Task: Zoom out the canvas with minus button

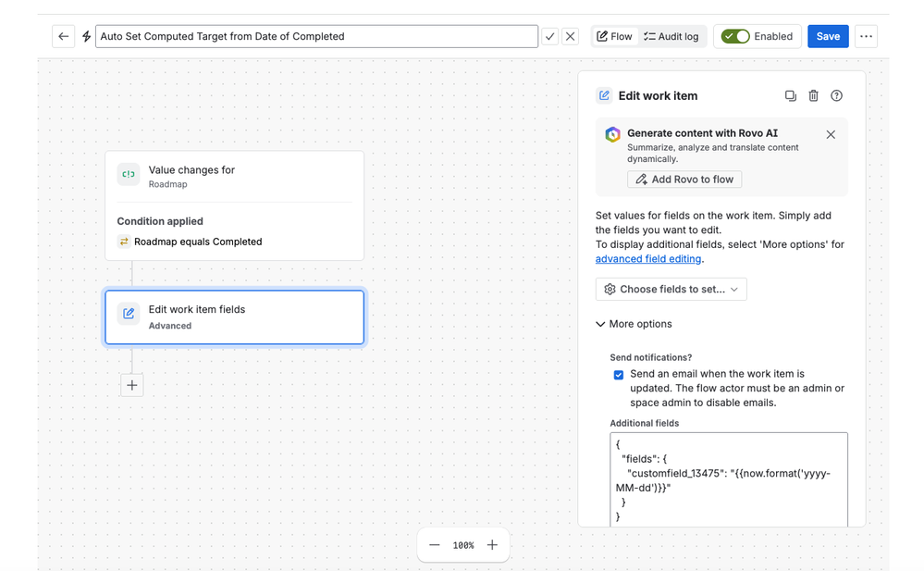Action: (435, 545)
